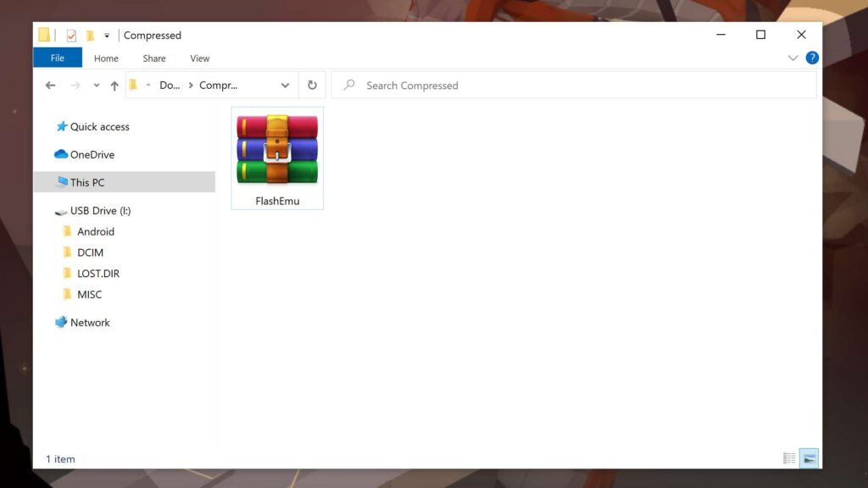
Task: Click the FlashEmu file name label
Action: click(x=277, y=201)
